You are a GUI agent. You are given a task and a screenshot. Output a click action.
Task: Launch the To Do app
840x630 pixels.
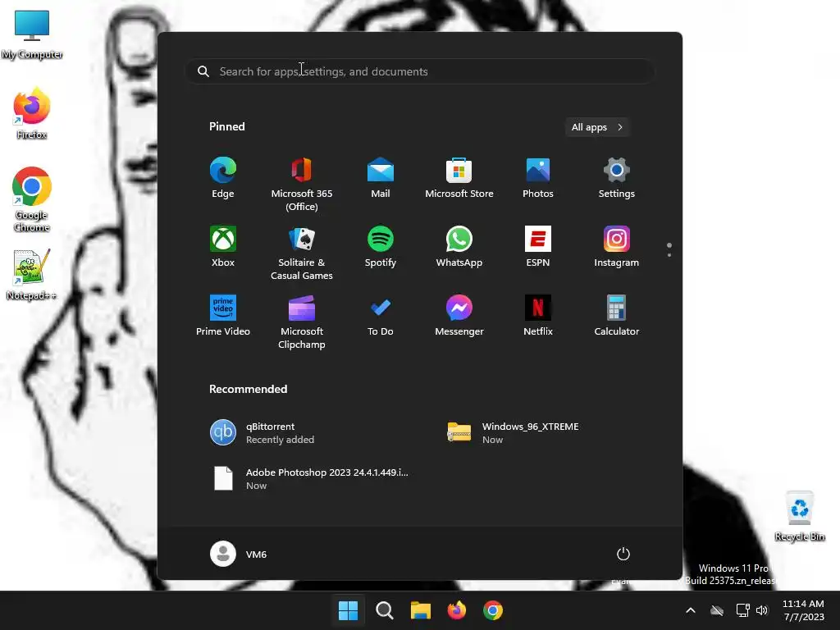[x=381, y=316]
